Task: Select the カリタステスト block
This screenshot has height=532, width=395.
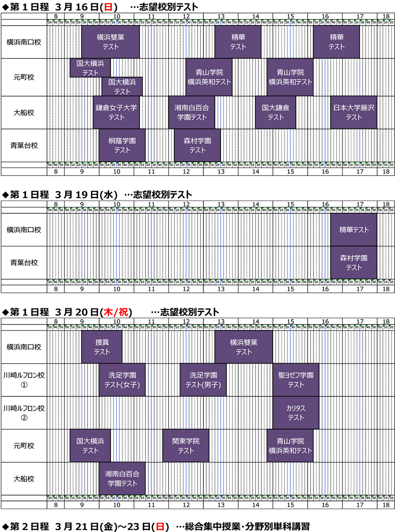Action: pyautogui.click(x=296, y=412)
